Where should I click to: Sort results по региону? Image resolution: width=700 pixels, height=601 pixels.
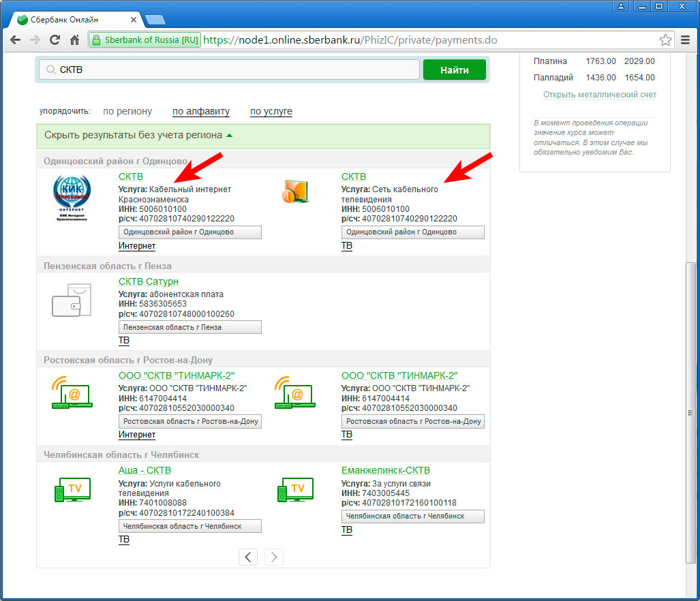[x=127, y=111]
